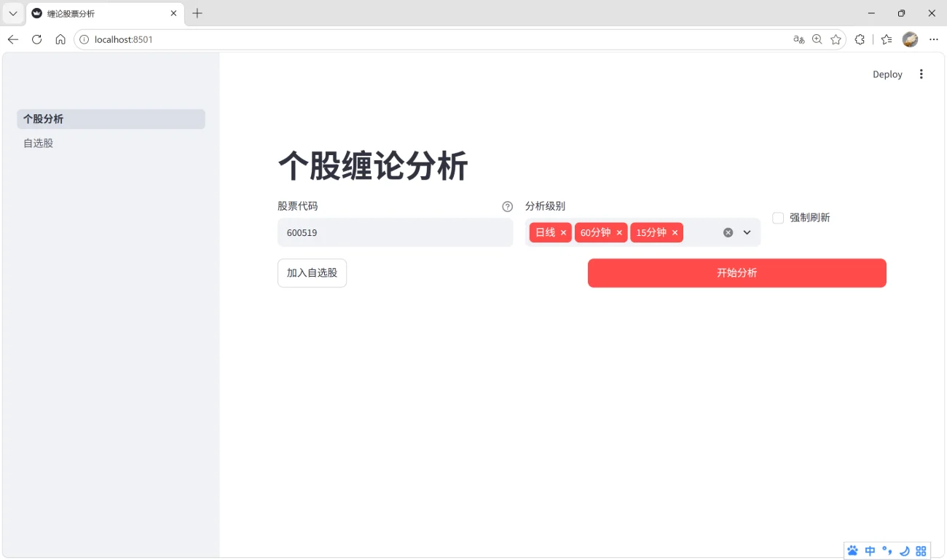Switch to the 自选股 page

[x=111, y=143]
